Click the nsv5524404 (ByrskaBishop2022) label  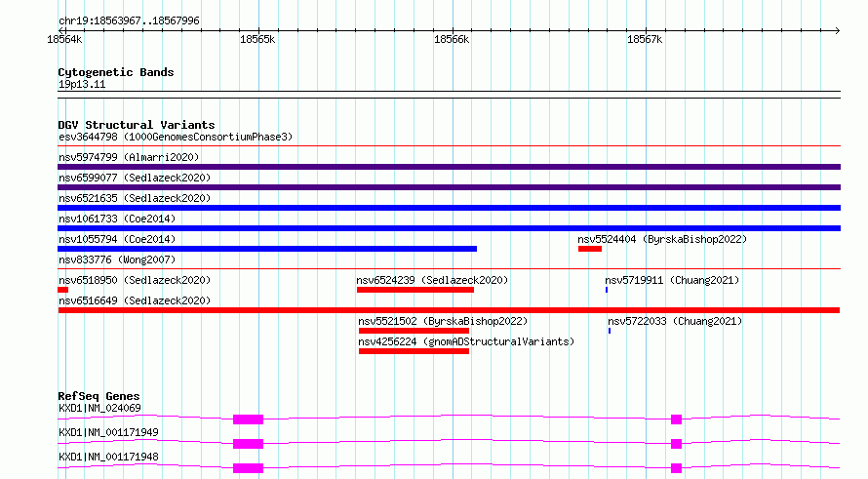[x=662, y=239]
